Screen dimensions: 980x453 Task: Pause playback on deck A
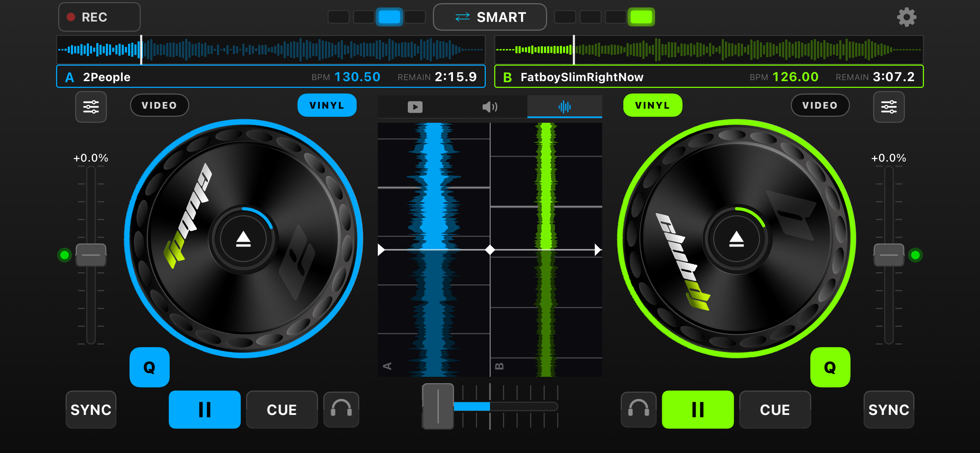point(205,410)
